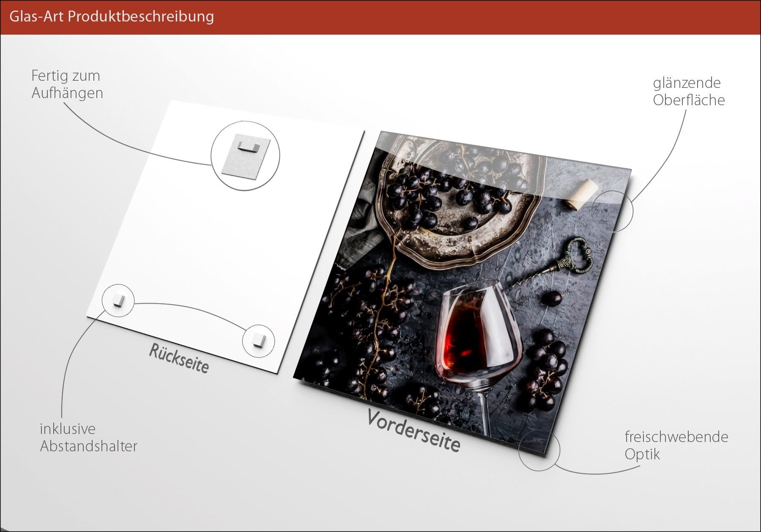Viewport: 761px width, 532px height.
Task: Click the right spacer block on the back panel
Action: tap(258, 340)
